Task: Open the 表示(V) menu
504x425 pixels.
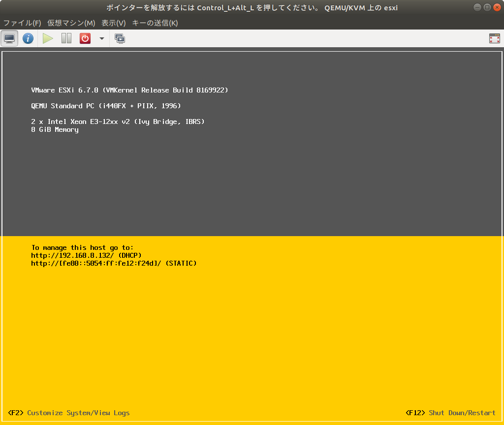Action: click(x=114, y=23)
